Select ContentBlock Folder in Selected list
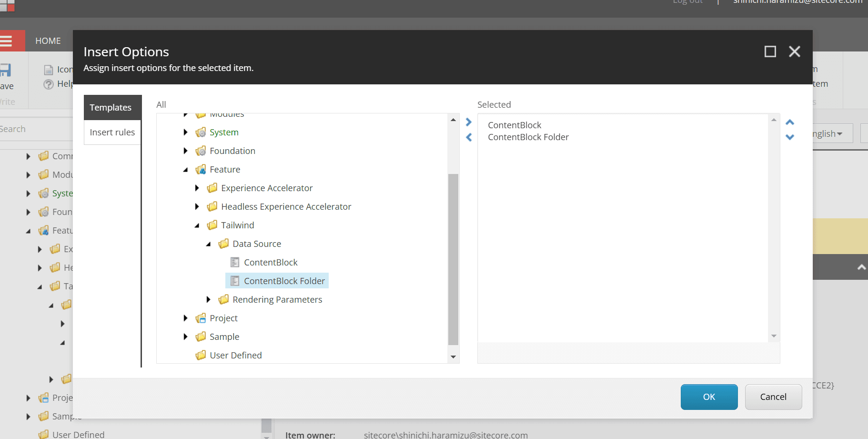The width and height of the screenshot is (868, 439). pos(528,137)
